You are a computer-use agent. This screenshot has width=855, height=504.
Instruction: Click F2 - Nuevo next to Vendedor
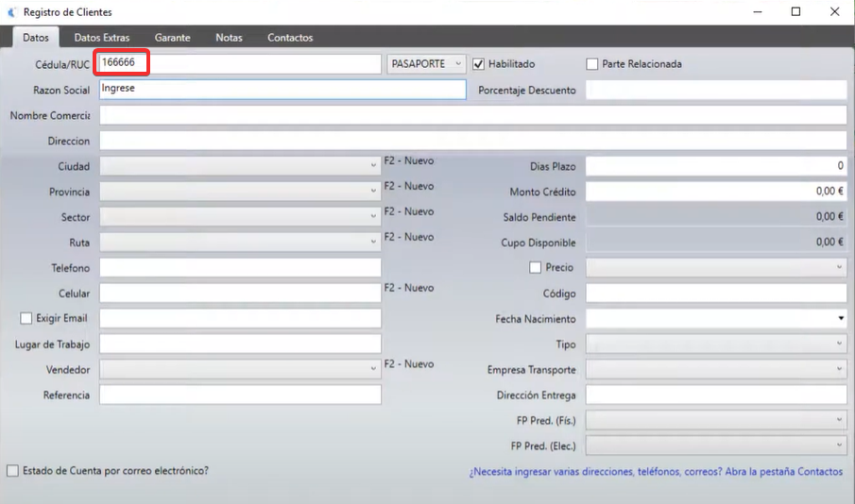[409, 364]
